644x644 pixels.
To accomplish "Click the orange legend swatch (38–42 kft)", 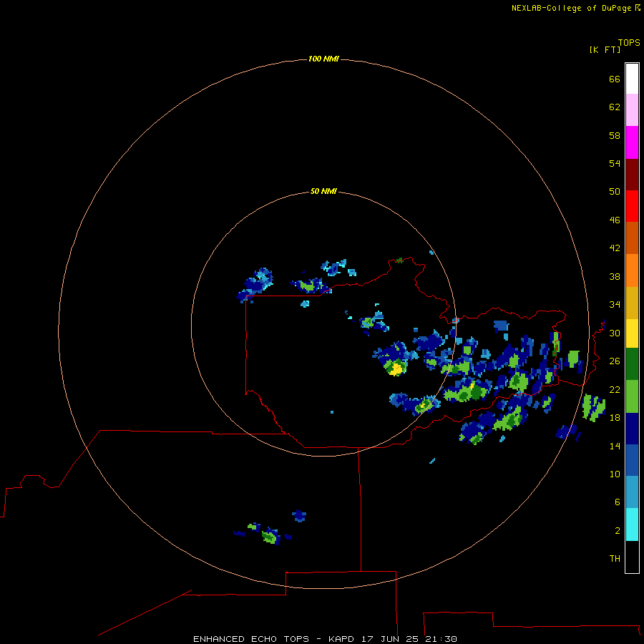I will 632,270.
